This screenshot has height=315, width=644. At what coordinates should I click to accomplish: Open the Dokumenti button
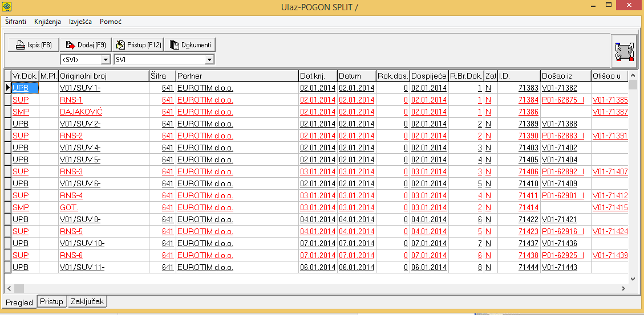point(190,45)
